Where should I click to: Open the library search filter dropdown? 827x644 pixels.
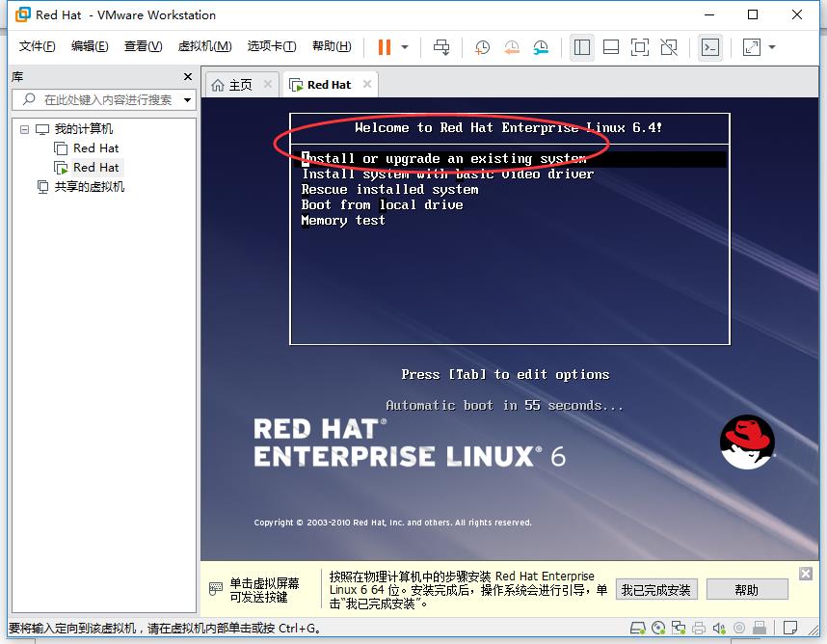coord(187,99)
